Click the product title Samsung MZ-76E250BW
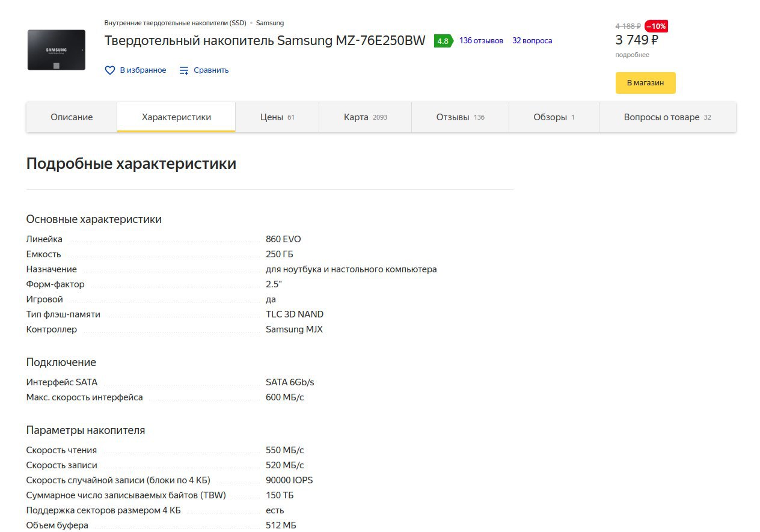The image size is (760, 532). 265,41
